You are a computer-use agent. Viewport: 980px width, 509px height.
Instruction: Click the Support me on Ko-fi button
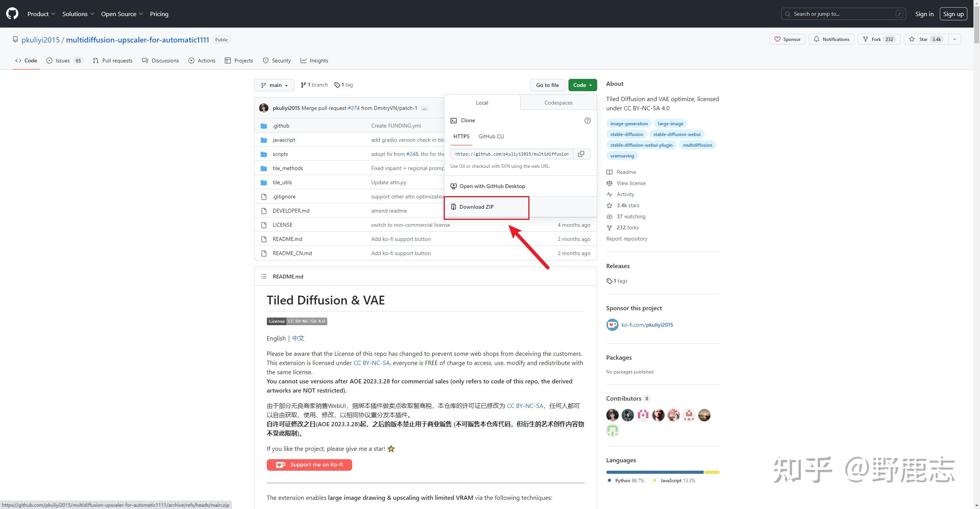[309, 465]
